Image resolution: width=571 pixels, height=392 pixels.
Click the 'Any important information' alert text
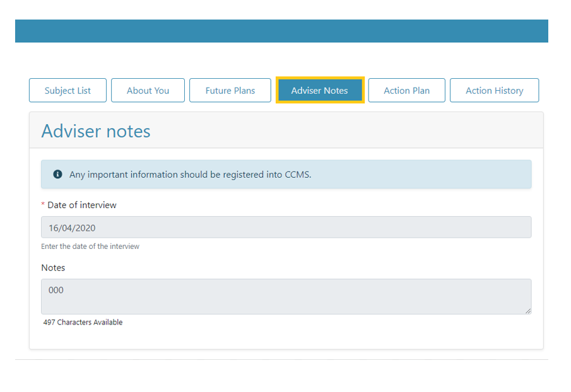pos(191,175)
